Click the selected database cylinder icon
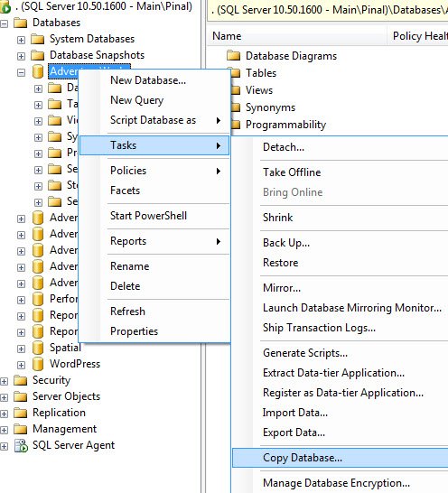 pyautogui.click(x=38, y=71)
